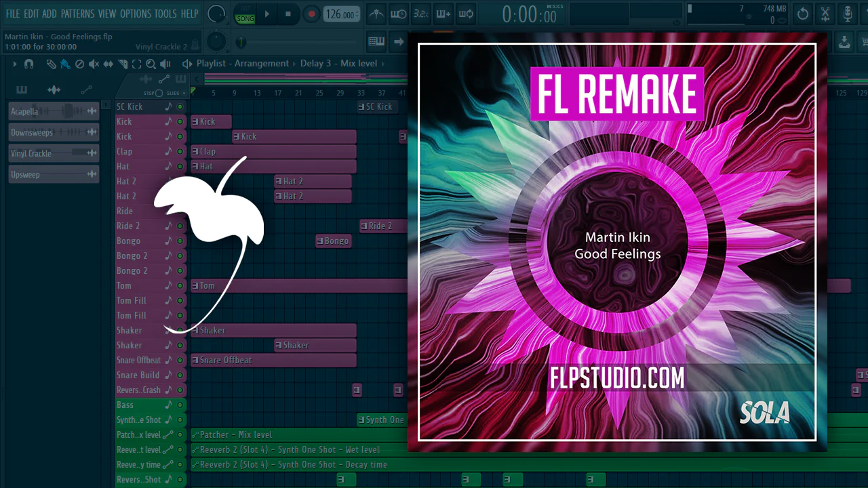Start playback with the play button
This screenshot has height=488, width=868.
click(267, 14)
